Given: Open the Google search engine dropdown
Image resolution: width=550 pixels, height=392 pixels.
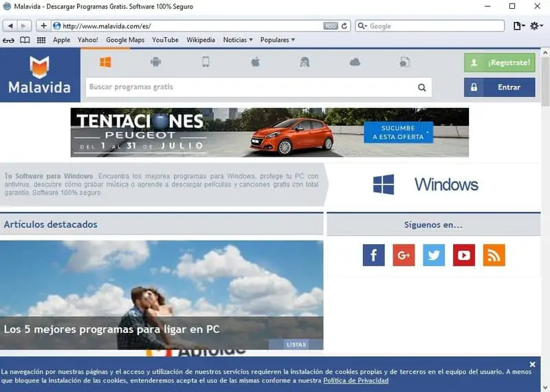Looking at the screenshot, I should point(362,26).
